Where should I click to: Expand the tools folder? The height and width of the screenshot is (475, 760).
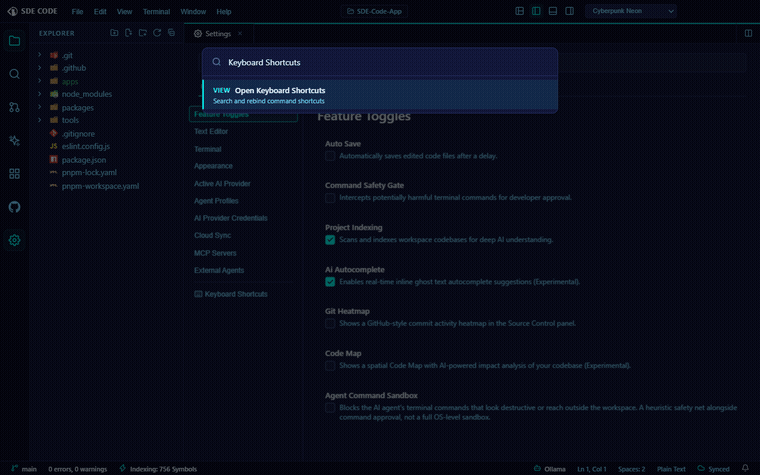(x=40, y=120)
